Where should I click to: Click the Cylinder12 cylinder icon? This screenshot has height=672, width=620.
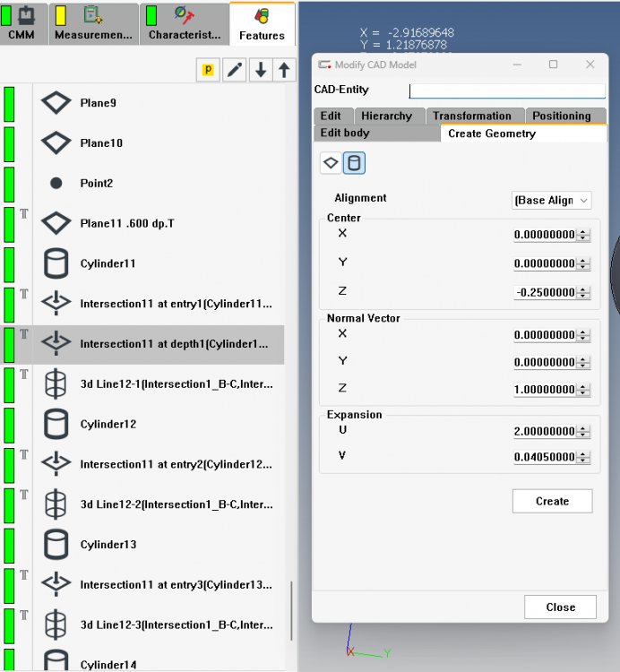(56, 424)
